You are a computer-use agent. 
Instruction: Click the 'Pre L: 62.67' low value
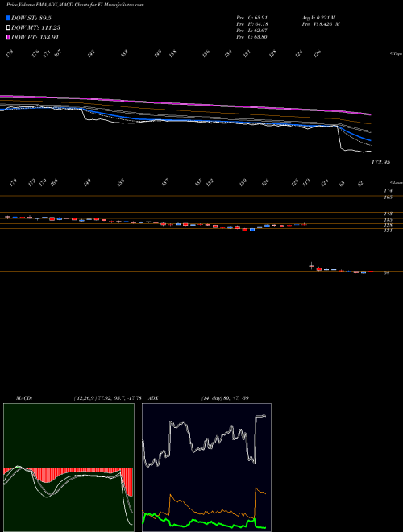coord(252,31)
